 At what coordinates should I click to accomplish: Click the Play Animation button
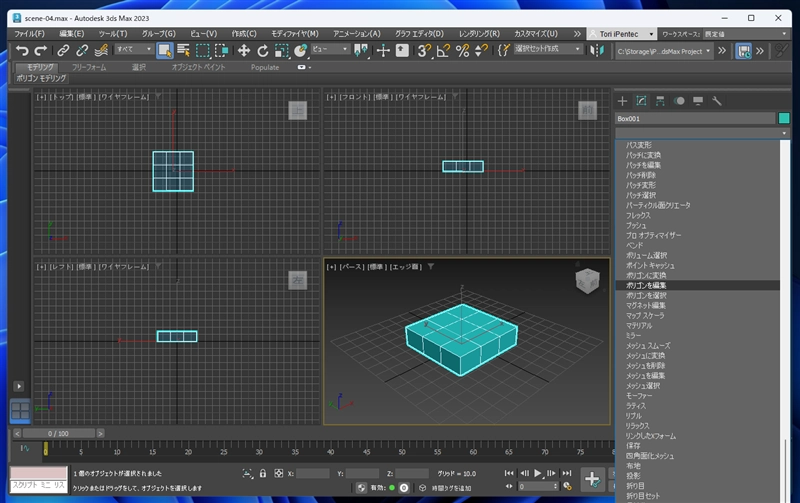[537, 473]
